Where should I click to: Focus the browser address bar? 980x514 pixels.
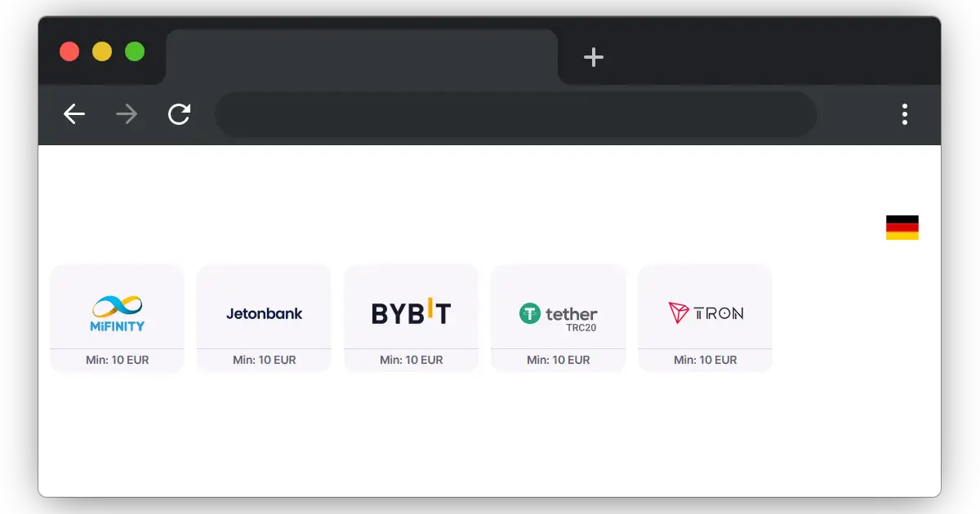click(515, 114)
